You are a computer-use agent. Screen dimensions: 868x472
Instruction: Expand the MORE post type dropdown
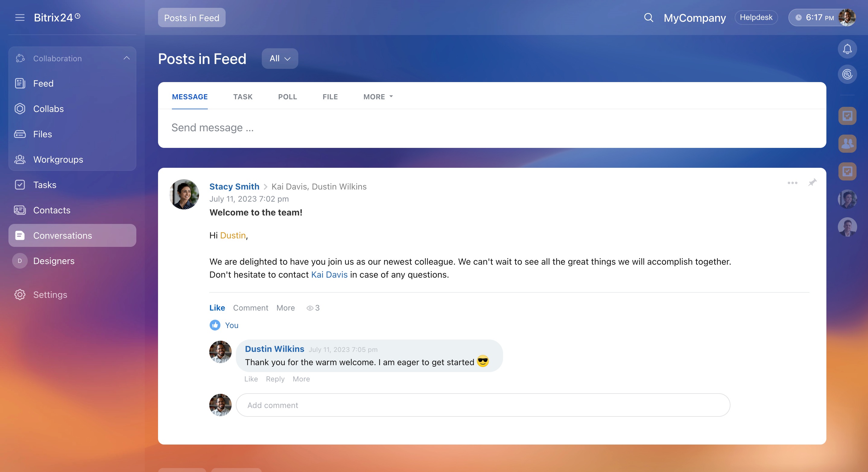click(x=378, y=97)
